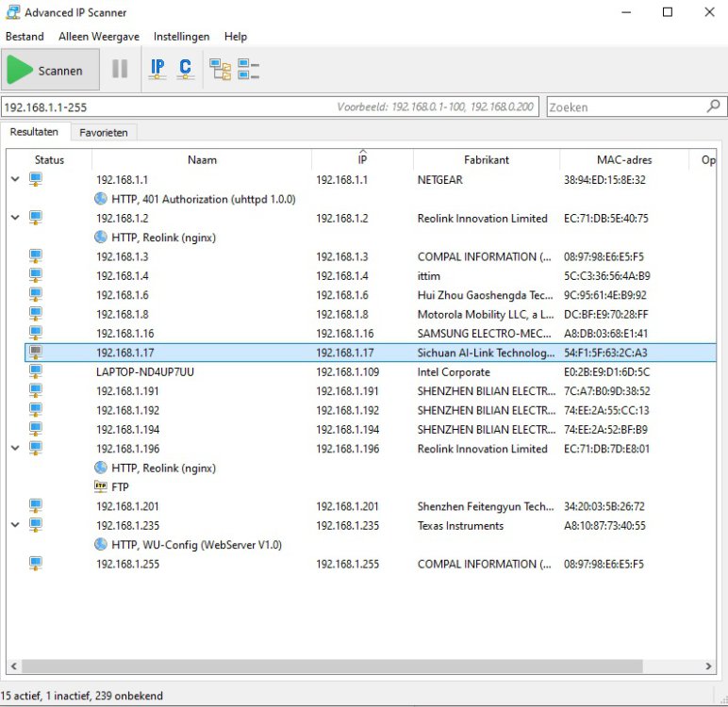
Task: Click the class C subnet icon
Action: [x=185, y=69]
